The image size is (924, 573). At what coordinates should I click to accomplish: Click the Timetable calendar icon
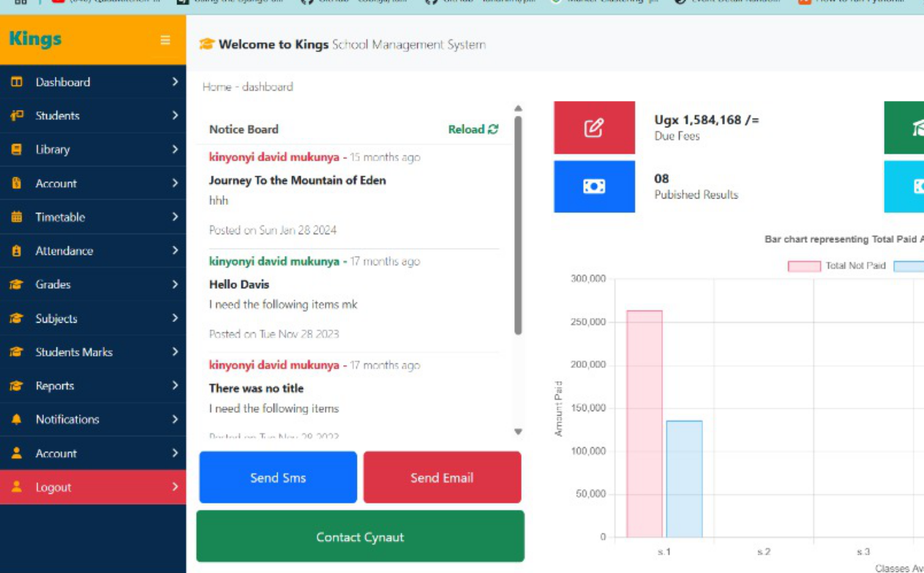click(x=17, y=217)
